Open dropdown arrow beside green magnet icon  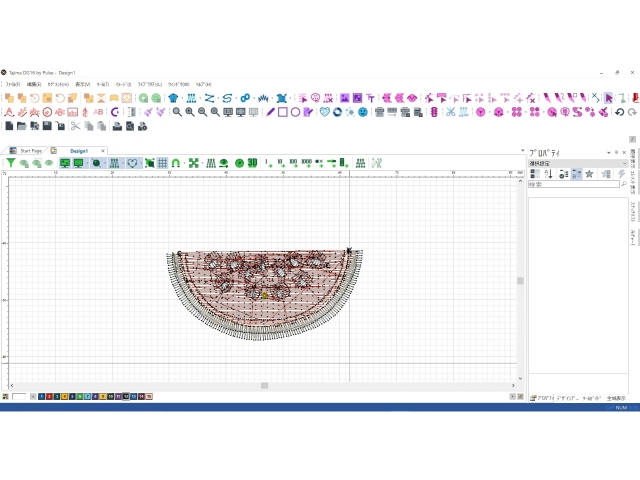click(184, 163)
